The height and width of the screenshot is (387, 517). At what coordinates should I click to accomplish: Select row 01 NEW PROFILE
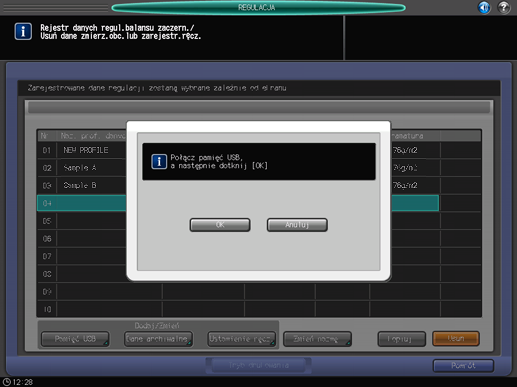pyautogui.click(x=259, y=150)
